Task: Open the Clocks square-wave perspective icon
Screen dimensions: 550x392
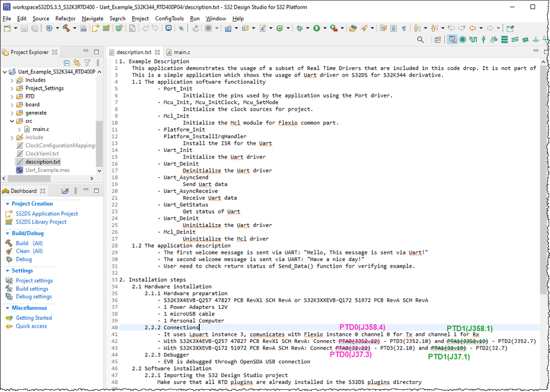Action: 473,40
